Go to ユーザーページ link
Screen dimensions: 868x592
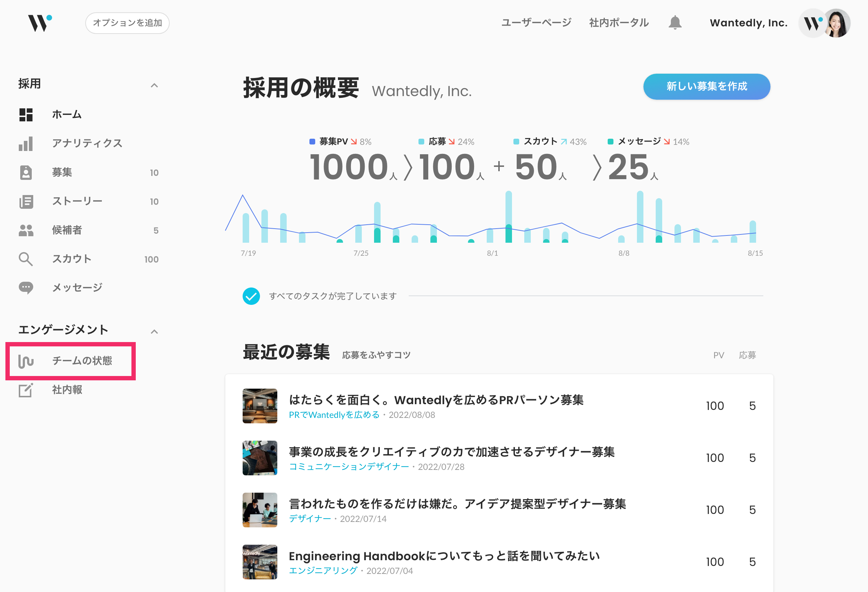point(536,23)
